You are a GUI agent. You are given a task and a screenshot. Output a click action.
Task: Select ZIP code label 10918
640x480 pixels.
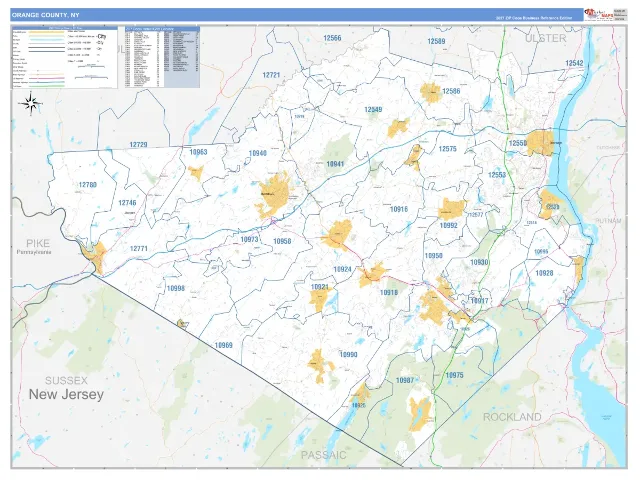tap(389, 293)
